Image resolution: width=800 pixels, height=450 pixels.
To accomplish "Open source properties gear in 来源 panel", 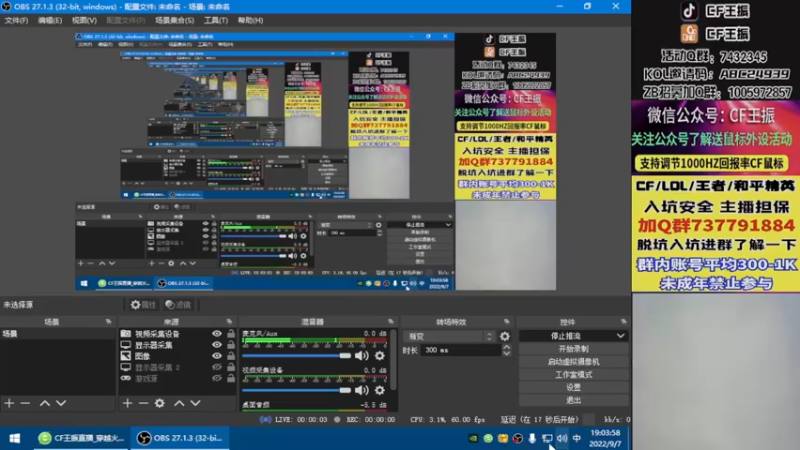I will coord(160,403).
